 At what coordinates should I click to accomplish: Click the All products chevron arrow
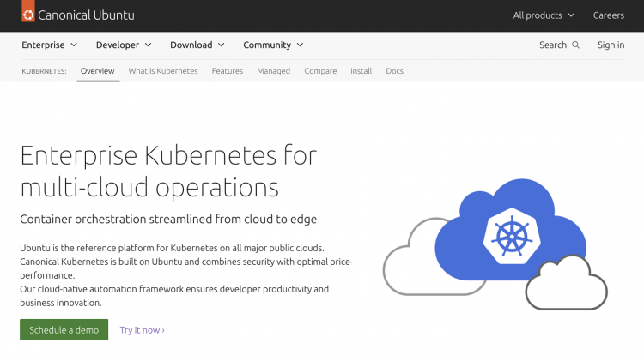(571, 15)
